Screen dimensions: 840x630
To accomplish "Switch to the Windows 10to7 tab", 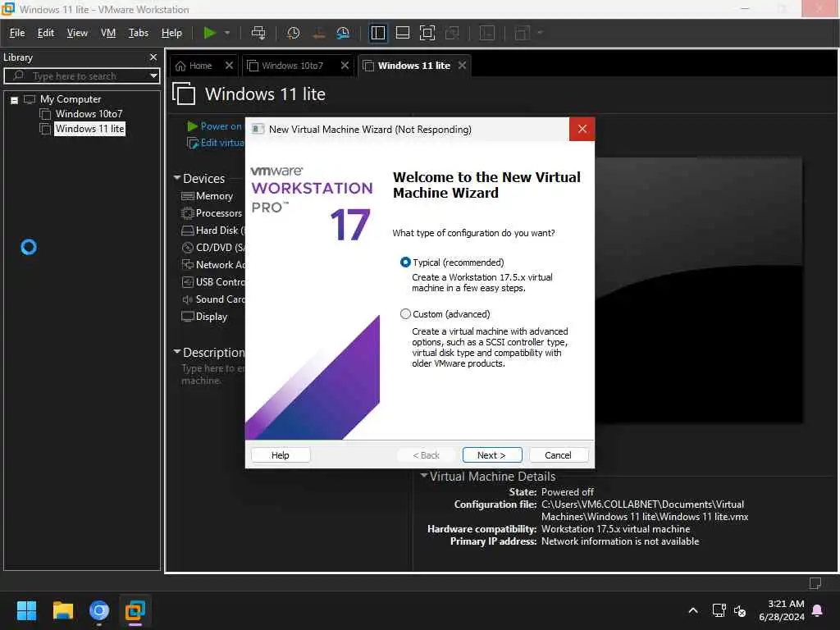I will click(292, 66).
